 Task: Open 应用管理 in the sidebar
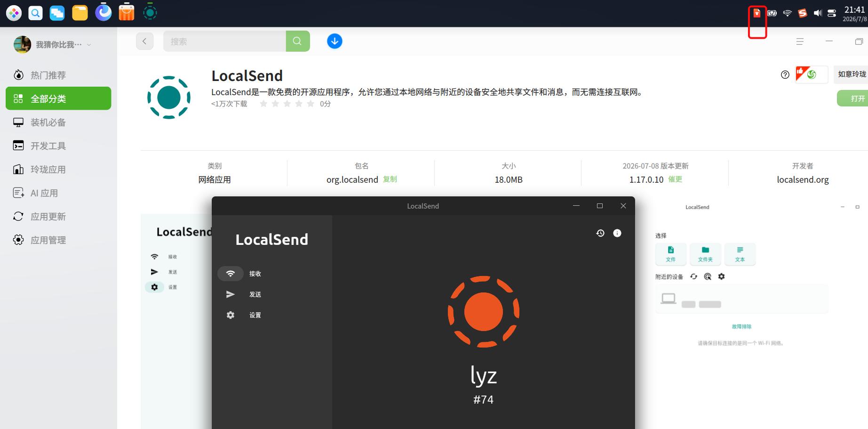[58, 240]
